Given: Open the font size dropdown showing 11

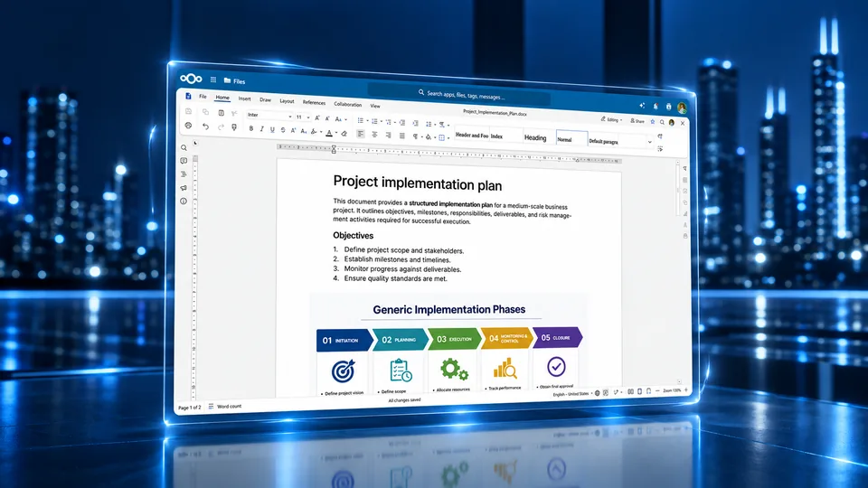Looking at the screenshot, I should pos(302,117).
